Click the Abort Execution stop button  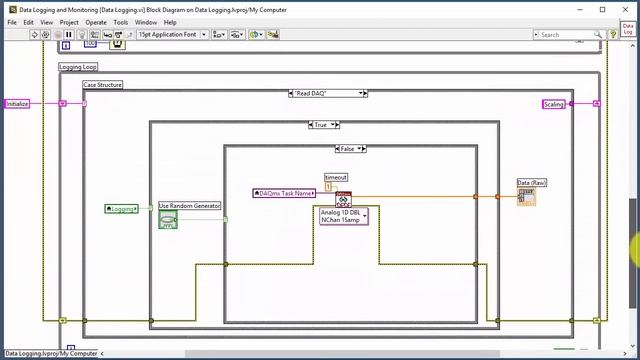(58, 35)
